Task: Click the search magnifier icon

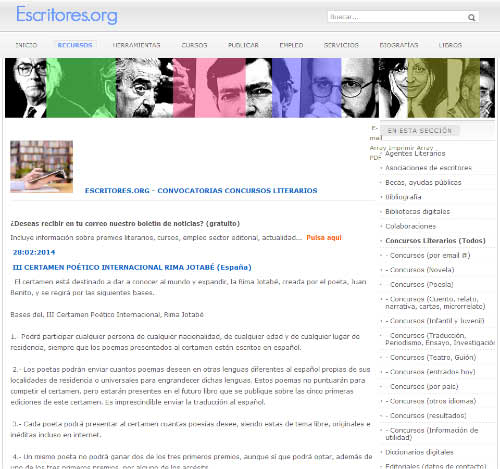Action: [x=471, y=17]
